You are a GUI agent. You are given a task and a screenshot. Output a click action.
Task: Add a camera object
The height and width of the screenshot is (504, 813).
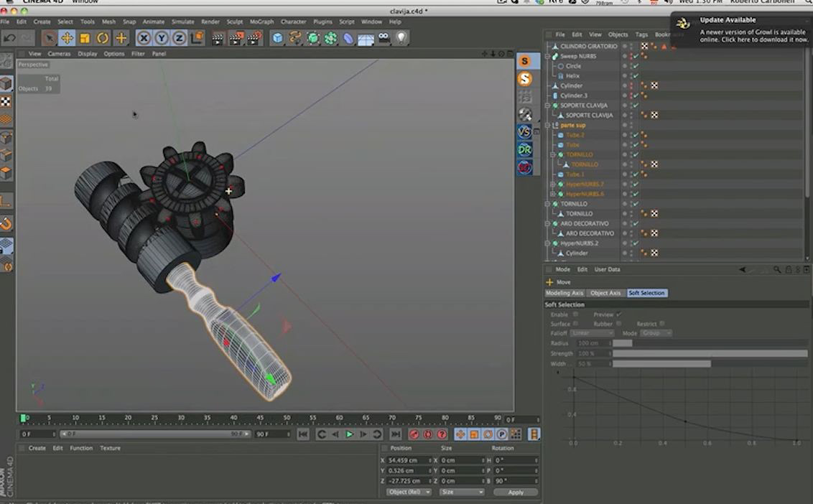coord(384,38)
